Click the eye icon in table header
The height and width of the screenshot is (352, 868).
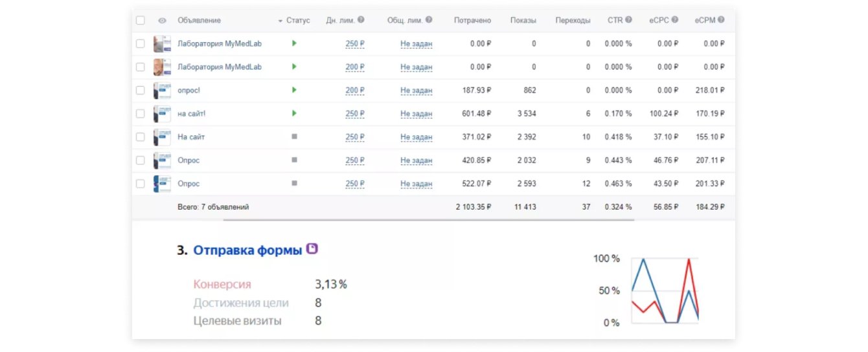162,21
